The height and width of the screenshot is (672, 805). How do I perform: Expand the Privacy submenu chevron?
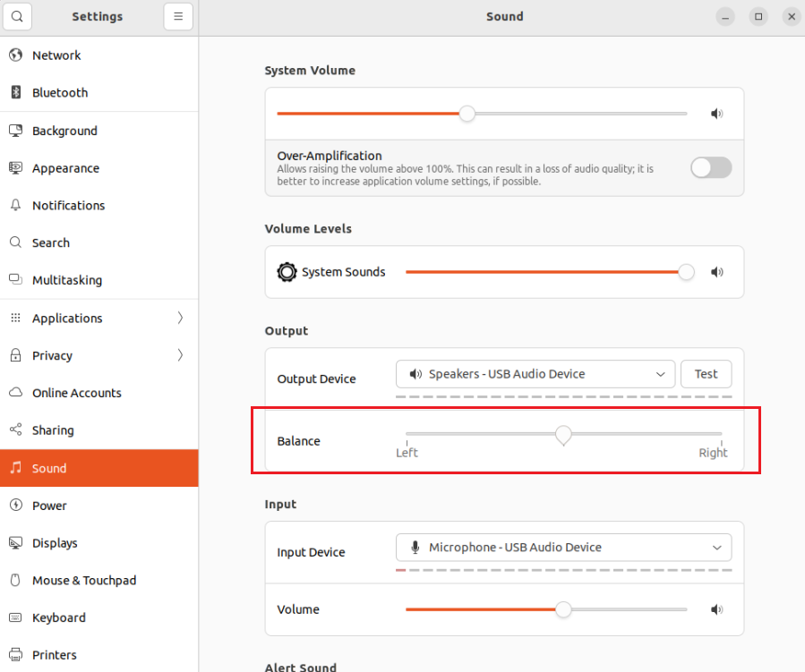tap(180, 355)
